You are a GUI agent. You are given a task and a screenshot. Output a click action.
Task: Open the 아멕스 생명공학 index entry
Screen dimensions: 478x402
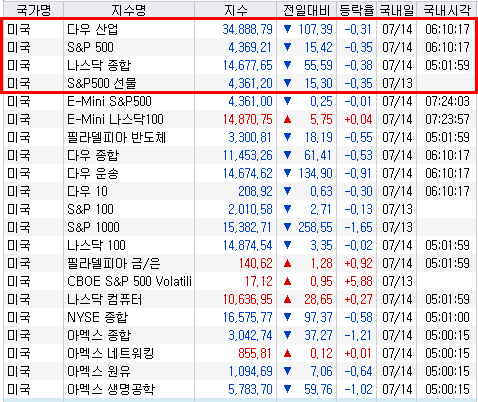(x=240, y=389)
